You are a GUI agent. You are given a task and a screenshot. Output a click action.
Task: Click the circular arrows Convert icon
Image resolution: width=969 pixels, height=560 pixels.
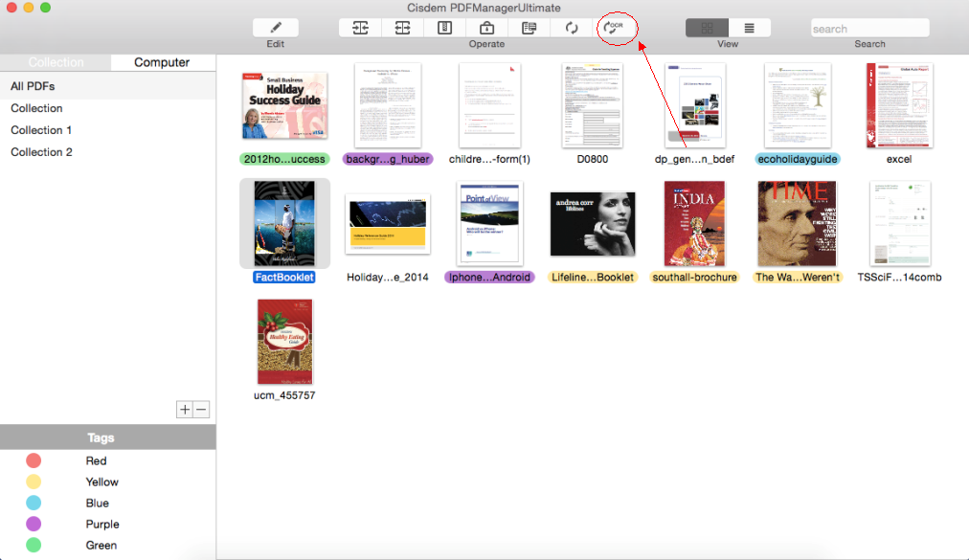572,28
